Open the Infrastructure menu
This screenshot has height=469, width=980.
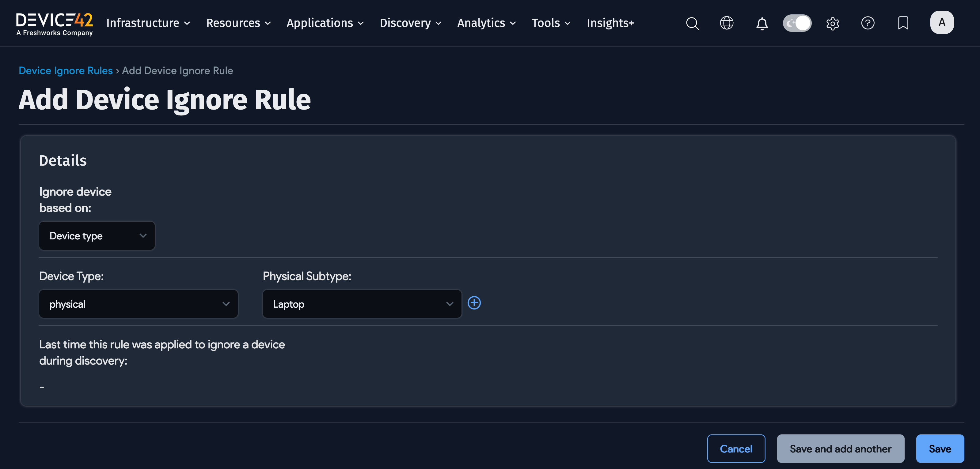coord(148,23)
